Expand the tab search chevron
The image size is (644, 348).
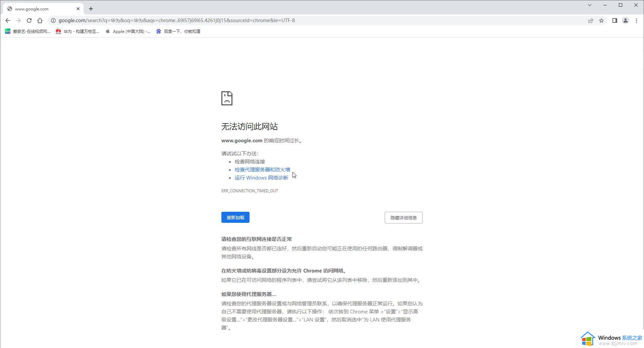coord(589,5)
